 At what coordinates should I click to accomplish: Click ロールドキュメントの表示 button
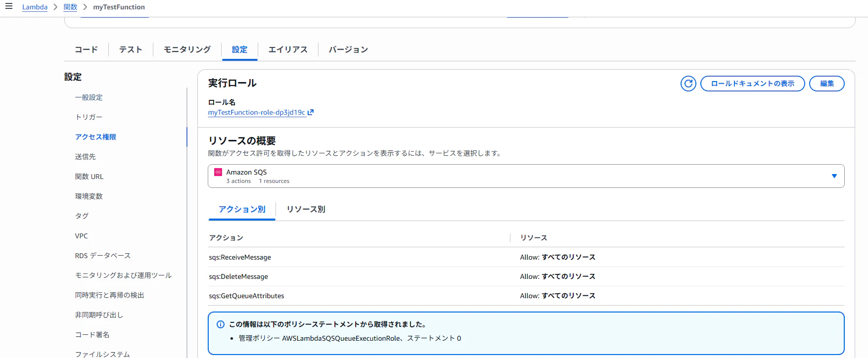(753, 84)
